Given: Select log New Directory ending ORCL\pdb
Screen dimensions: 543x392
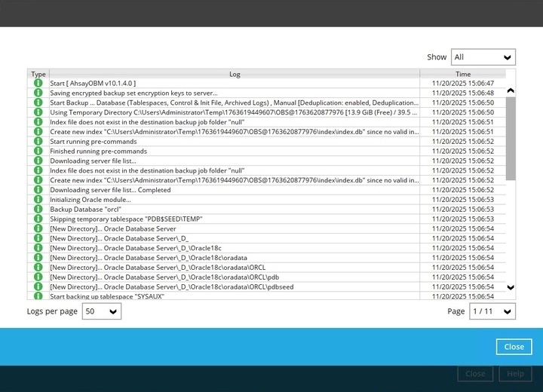Looking at the screenshot, I should click(164, 277).
